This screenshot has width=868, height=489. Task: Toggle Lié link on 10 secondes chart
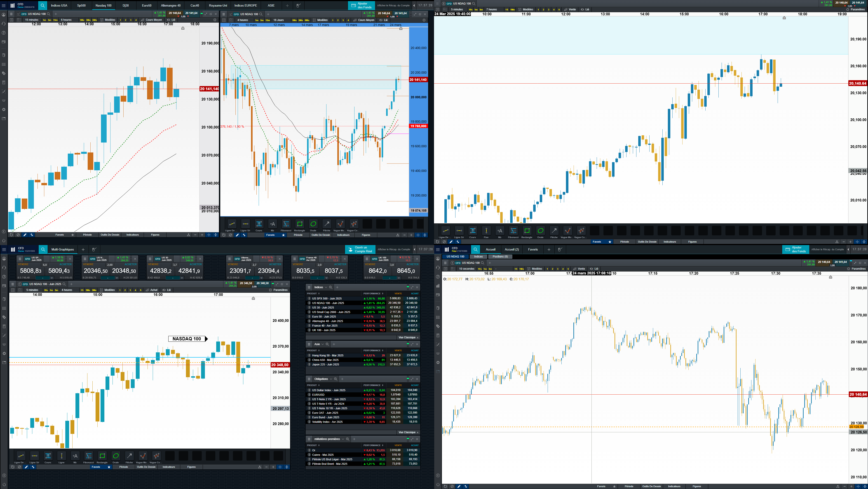pos(594,269)
